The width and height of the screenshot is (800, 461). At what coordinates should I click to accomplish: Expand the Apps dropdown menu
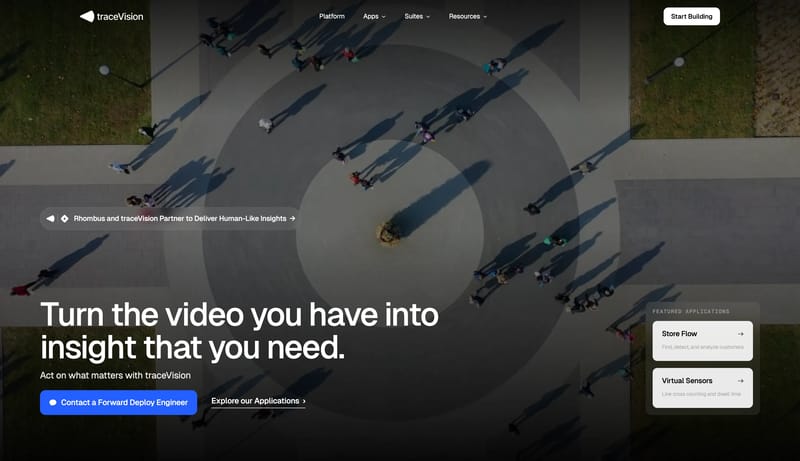tap(374, 16)
